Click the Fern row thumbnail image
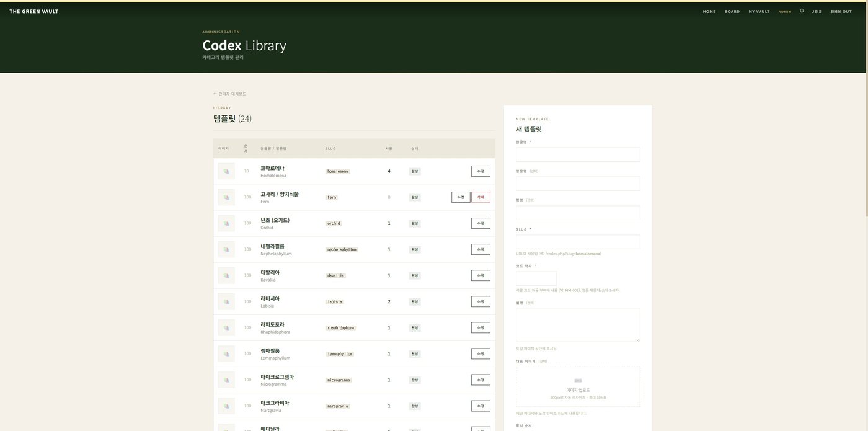The image size is (868, 431). coord(226,197)
